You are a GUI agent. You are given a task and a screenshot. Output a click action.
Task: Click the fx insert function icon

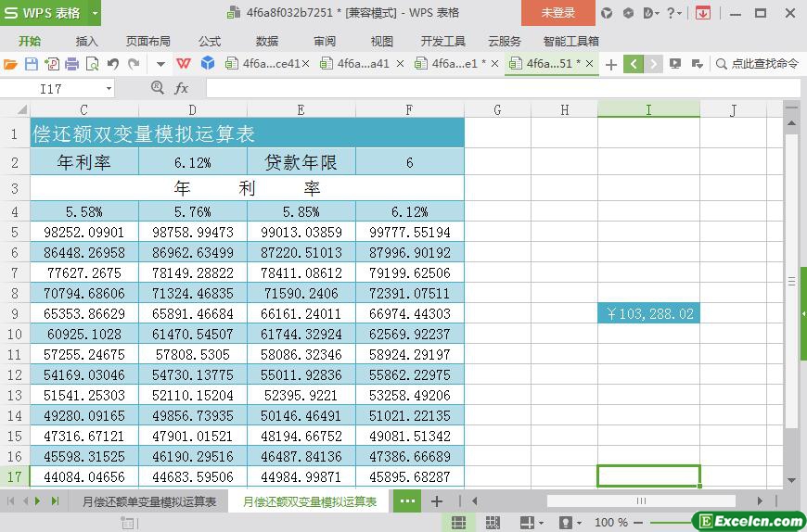[182, 88]
